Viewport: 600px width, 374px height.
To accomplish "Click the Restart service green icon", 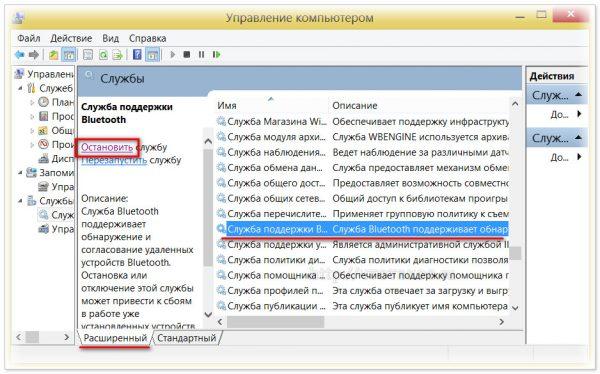I will coord(217,55).
